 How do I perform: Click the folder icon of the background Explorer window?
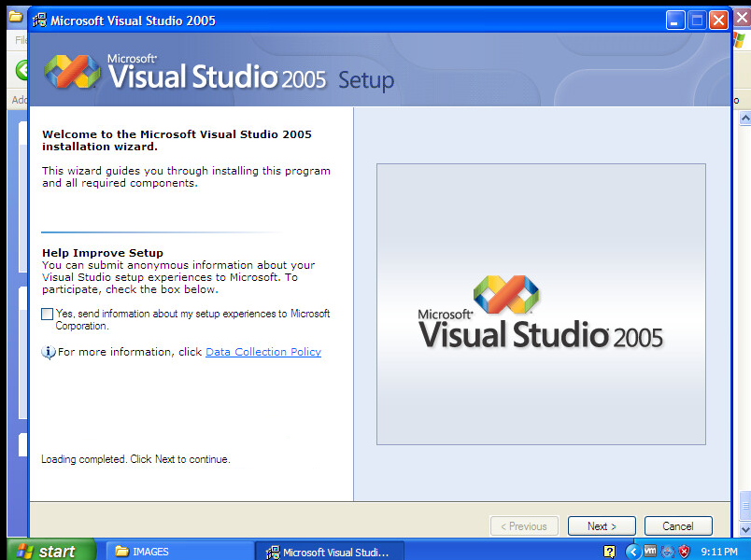click(16, 17)
